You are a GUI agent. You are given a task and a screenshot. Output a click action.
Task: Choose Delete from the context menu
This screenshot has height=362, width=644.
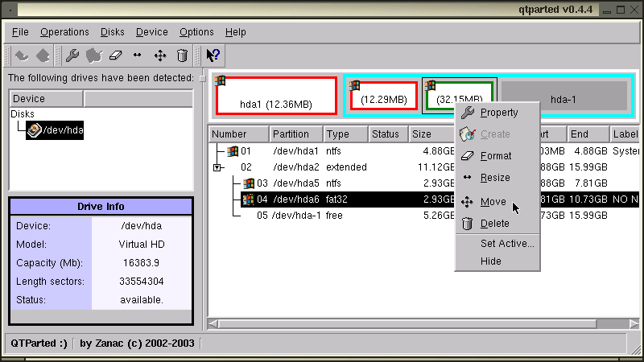497,224
